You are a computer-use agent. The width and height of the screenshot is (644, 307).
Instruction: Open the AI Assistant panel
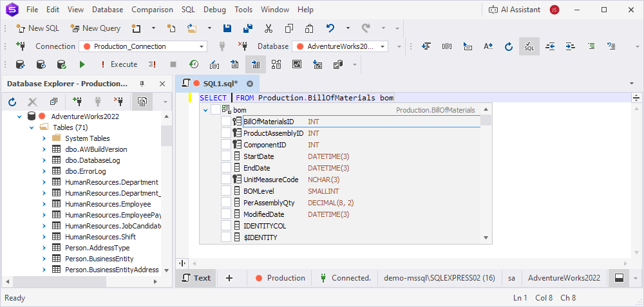513,10
